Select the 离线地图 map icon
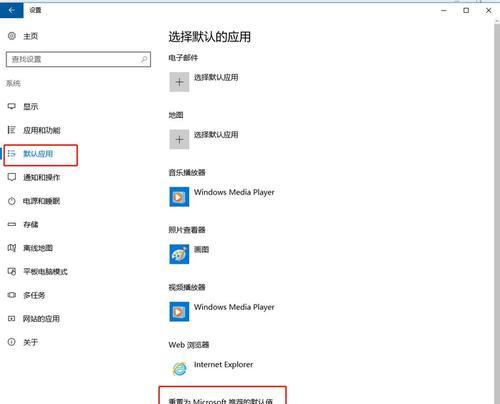This screenshot has width=500, height=404. point(12,248)
